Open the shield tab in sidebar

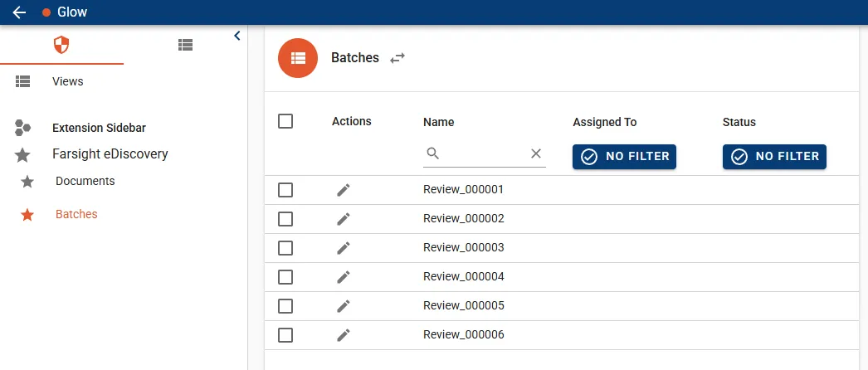pos(61,45)
